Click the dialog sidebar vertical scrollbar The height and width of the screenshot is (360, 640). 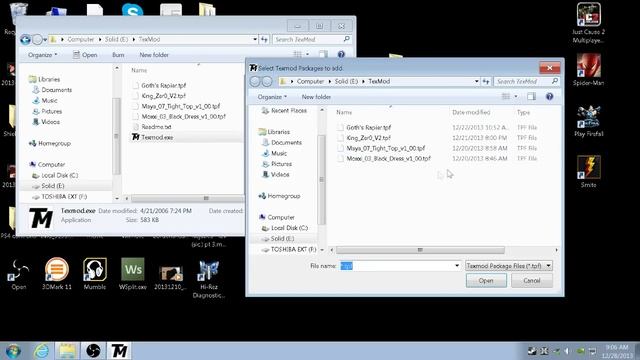pos(322,180)
